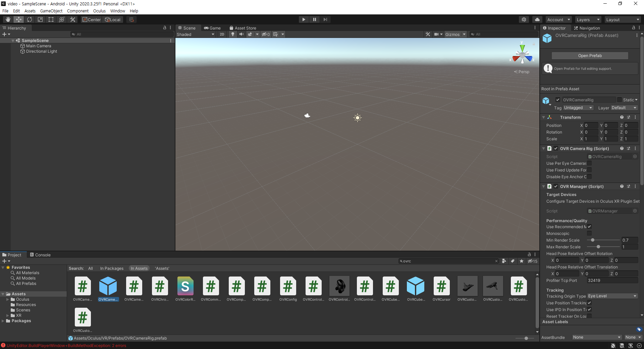Open scene camera settings icon
This screenshot has height=349, width=644.
click(436, 34)
